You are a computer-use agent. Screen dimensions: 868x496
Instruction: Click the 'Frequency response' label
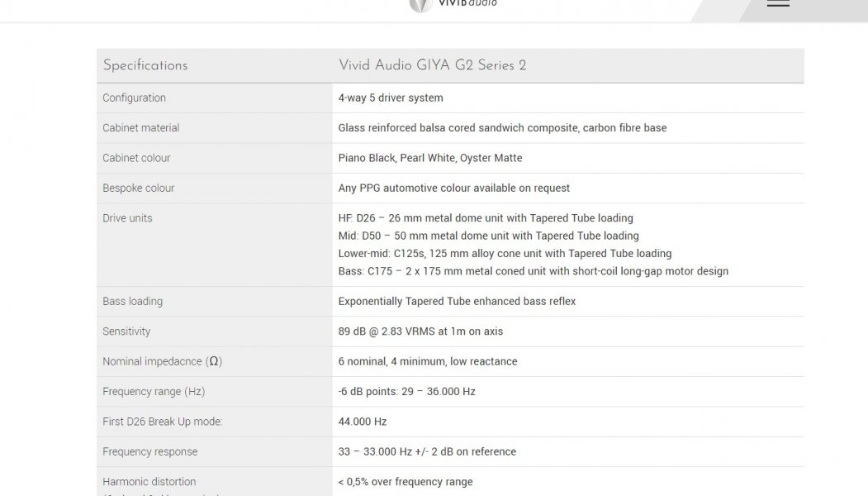click(150, 451)
